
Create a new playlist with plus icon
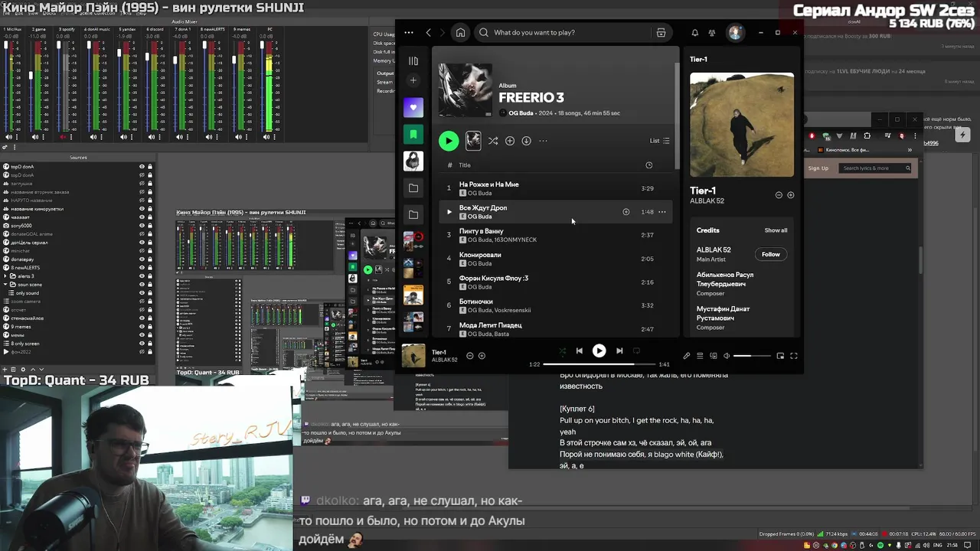(x=413, y=80)
